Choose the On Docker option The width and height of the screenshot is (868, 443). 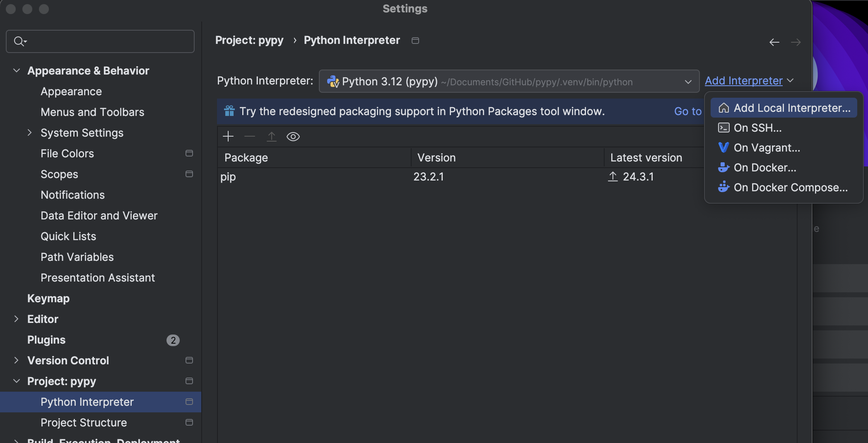tap(764, 168)
